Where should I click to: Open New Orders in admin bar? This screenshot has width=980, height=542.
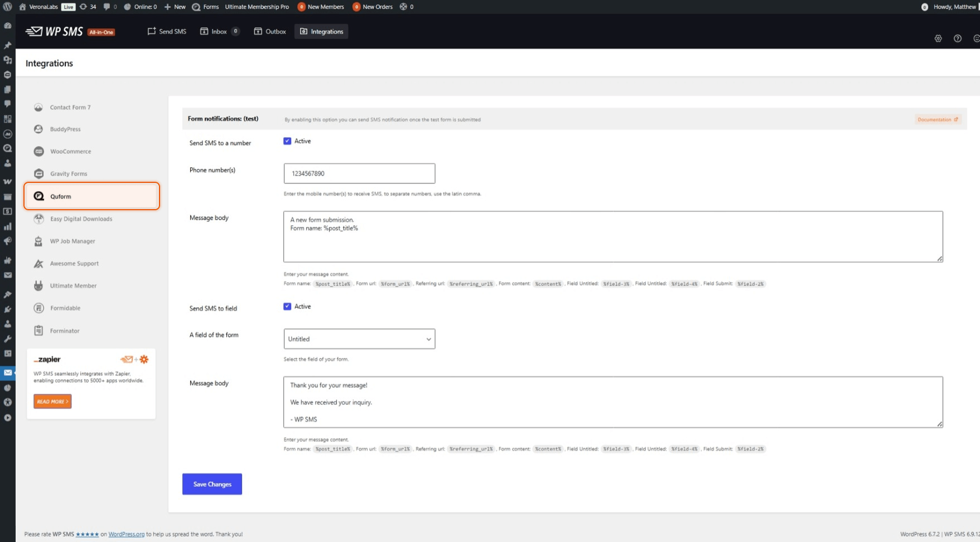point(373,7)
